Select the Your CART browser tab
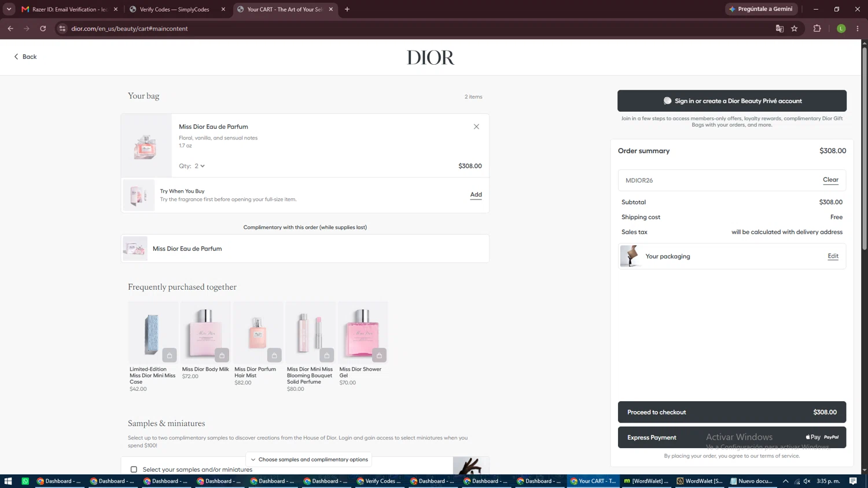The height and width of the screenshot is (488, 868). pyautogui.click(x=285, y=9)
